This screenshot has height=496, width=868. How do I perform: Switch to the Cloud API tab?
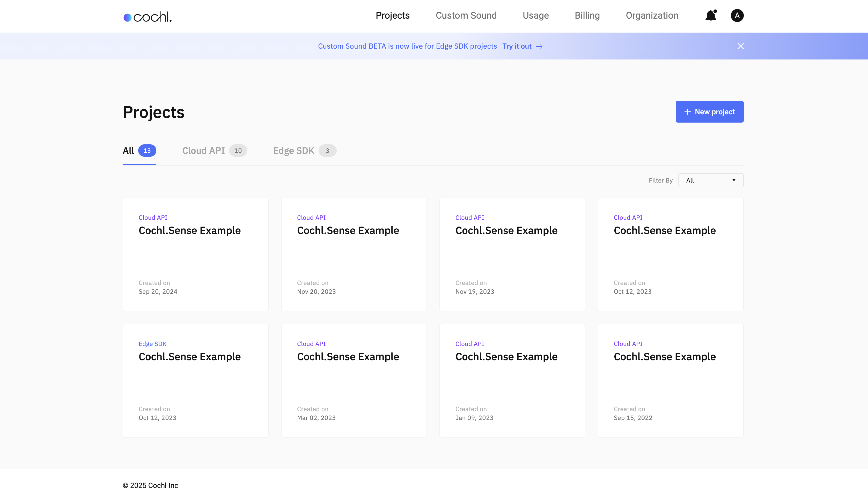click(x=215, y=151)
